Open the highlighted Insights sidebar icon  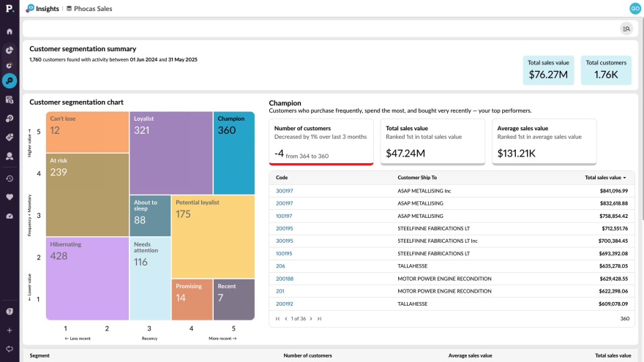(x=10, y=80)
